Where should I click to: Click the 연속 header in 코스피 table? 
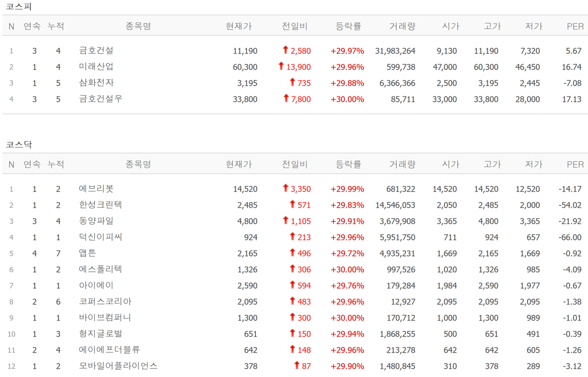click(32, 26)
